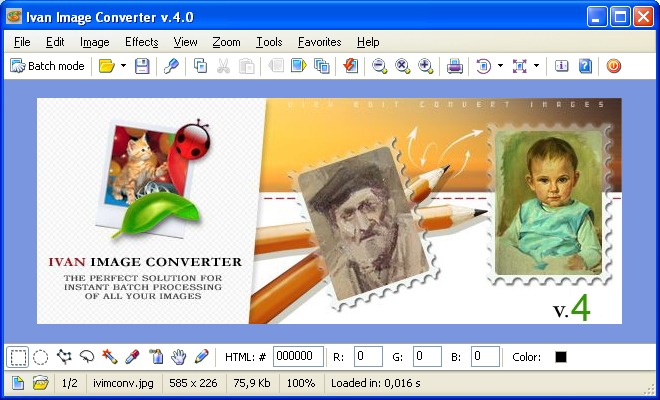Exit the program with the orange power icon
Image resolution: width=660 pixels, height=400 pixels.
coord(614,66)
